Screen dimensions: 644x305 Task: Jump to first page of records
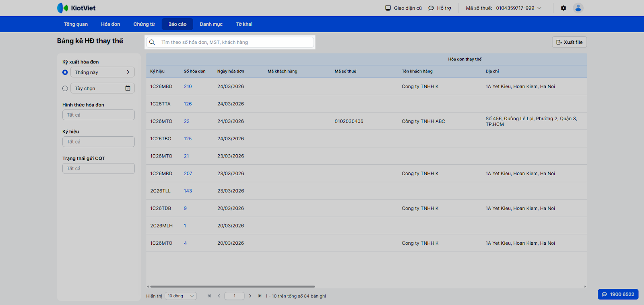coord(209,296)
